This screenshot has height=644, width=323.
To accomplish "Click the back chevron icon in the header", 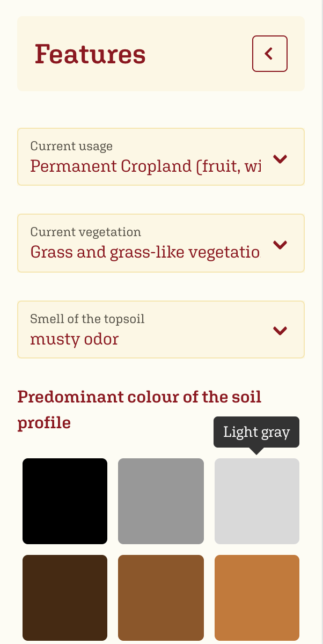I will pyautogui.click(x=269, y=54).
